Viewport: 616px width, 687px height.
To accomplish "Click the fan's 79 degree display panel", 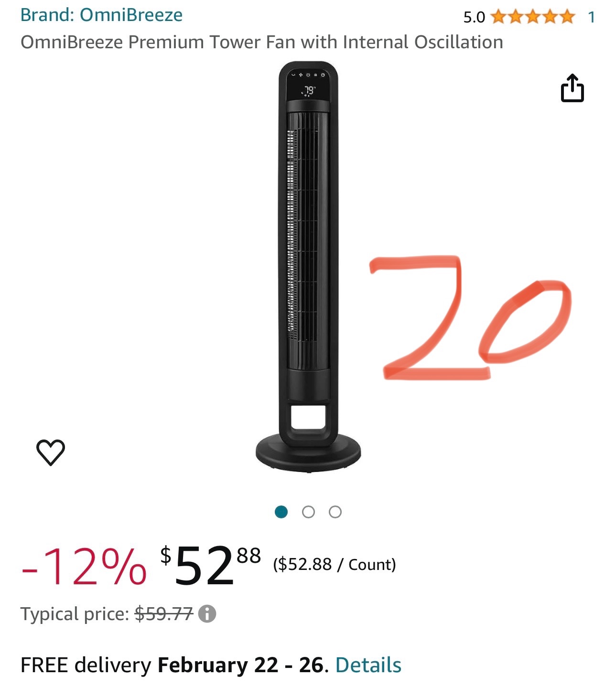I will point(309,90).
